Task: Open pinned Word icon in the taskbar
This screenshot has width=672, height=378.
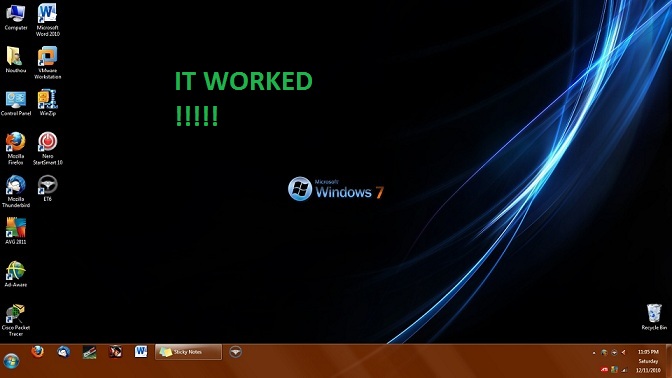Action: [141, 352]
